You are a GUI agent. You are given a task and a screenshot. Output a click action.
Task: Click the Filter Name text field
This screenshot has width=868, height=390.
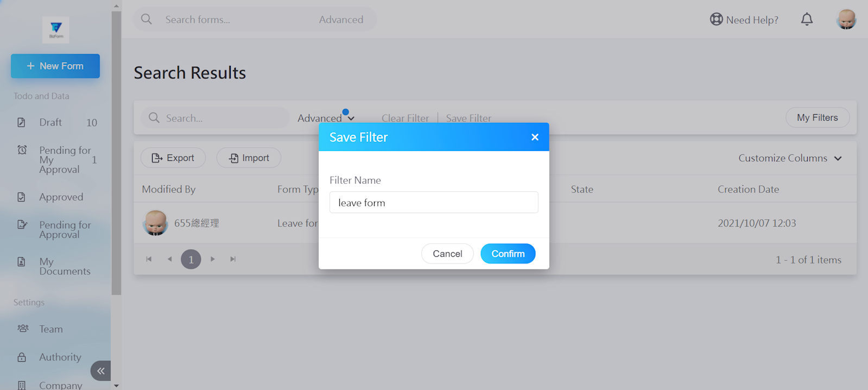coord(433,203)
